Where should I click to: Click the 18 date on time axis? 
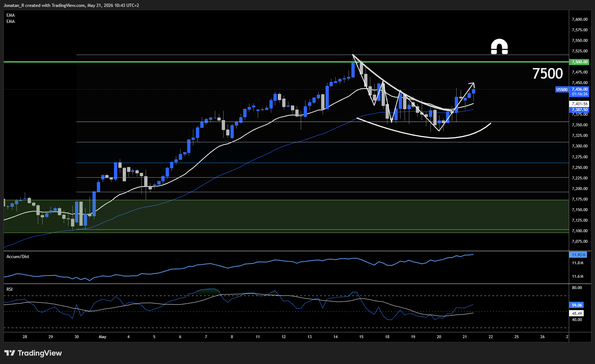pos(387,337)
